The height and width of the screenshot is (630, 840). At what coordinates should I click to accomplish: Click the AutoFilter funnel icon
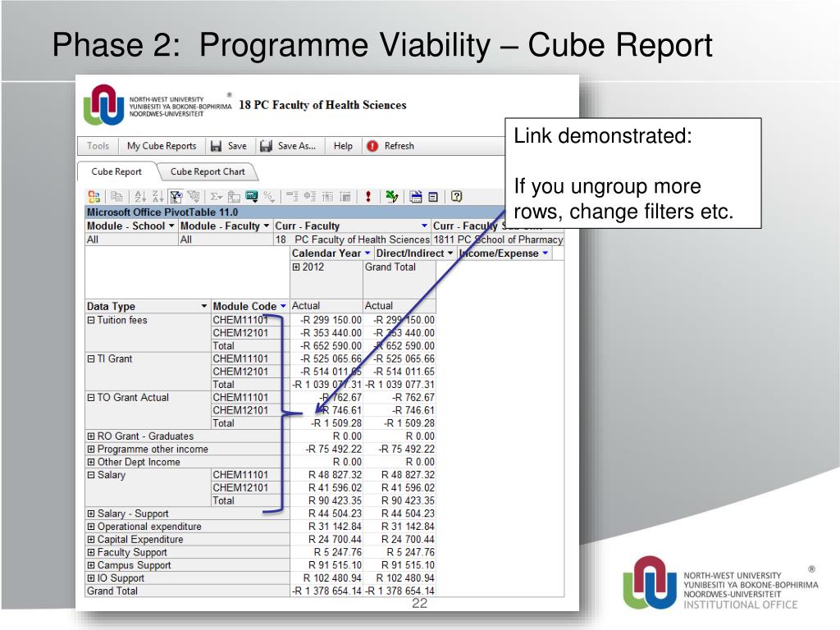pyautogui.click(x=176, y=196)
